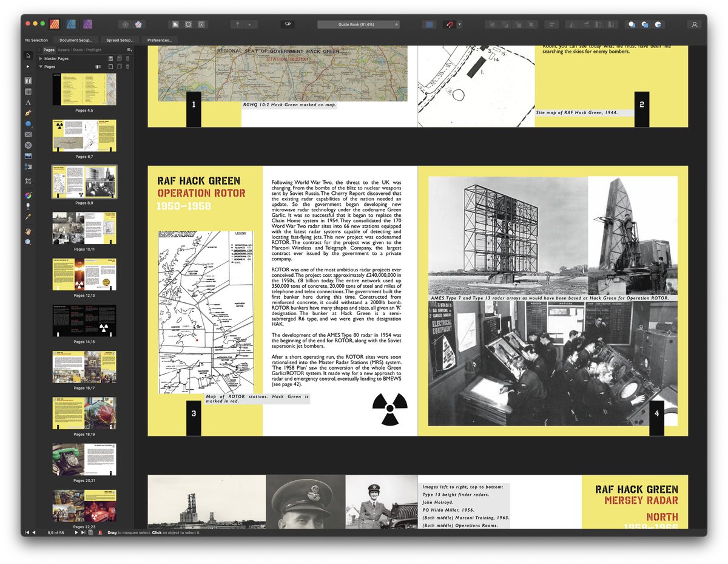Click the Document Setup button
The image size is (728, 564).
(x=76, y=40)
